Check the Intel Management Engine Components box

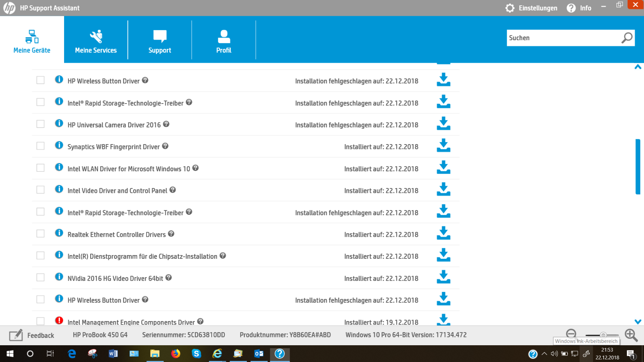click(x=41, y=321)
